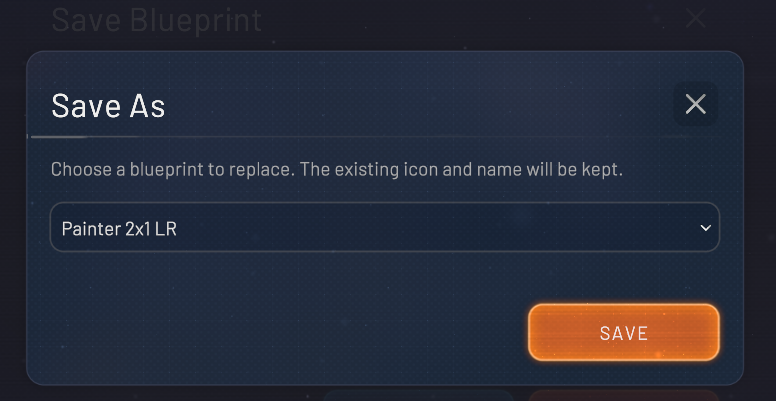Confirm replacing blueprint with SAVE
This screenshot has width=776, height=401.
pyautogui.click(x=624, y=333)
